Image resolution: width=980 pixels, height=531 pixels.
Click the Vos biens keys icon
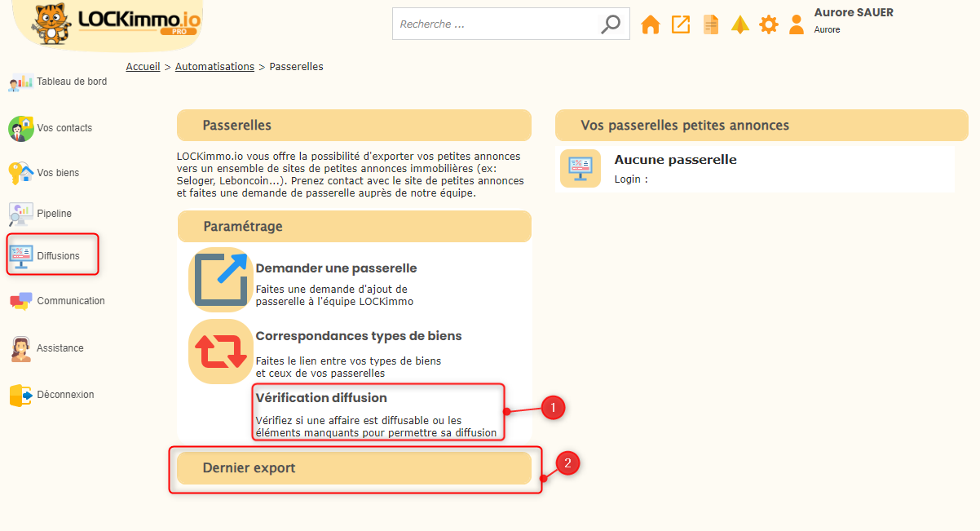pyautogui.click(x=21, y=173)
